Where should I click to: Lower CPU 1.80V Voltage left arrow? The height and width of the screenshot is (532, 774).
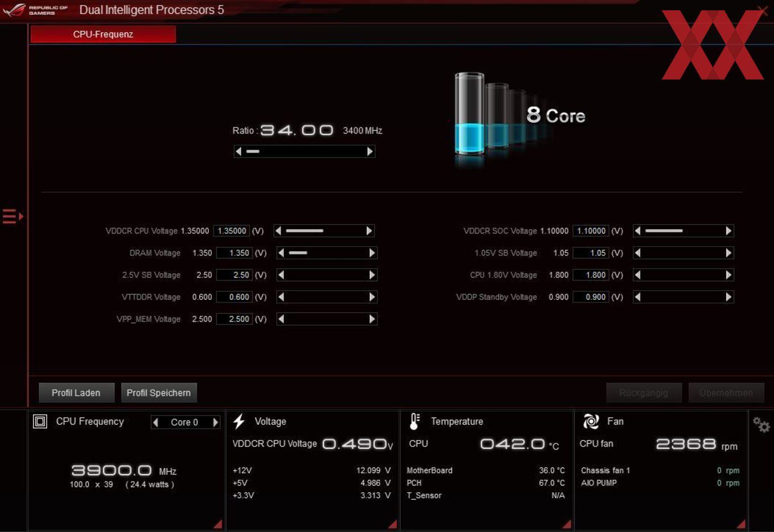tap(638, 275)
